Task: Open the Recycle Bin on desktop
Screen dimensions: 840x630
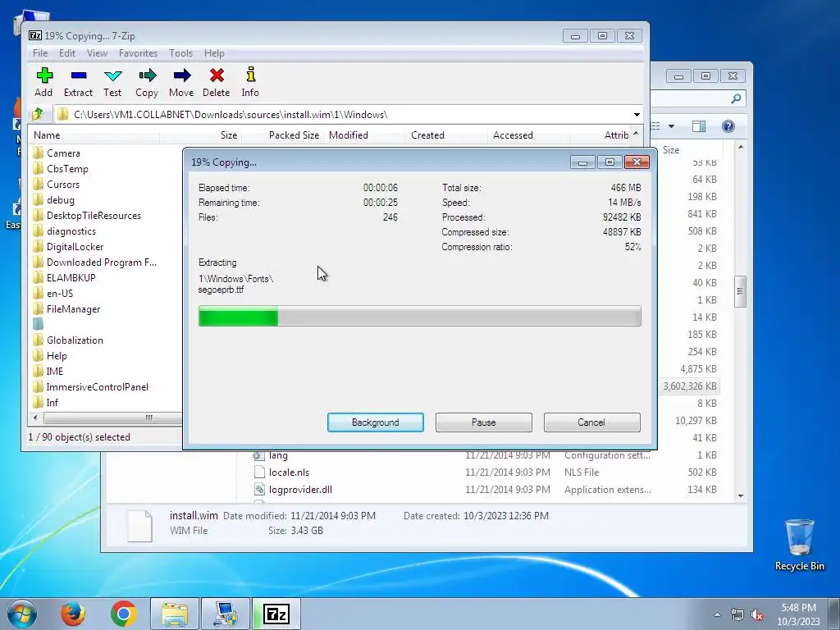Action: point(799,544)
